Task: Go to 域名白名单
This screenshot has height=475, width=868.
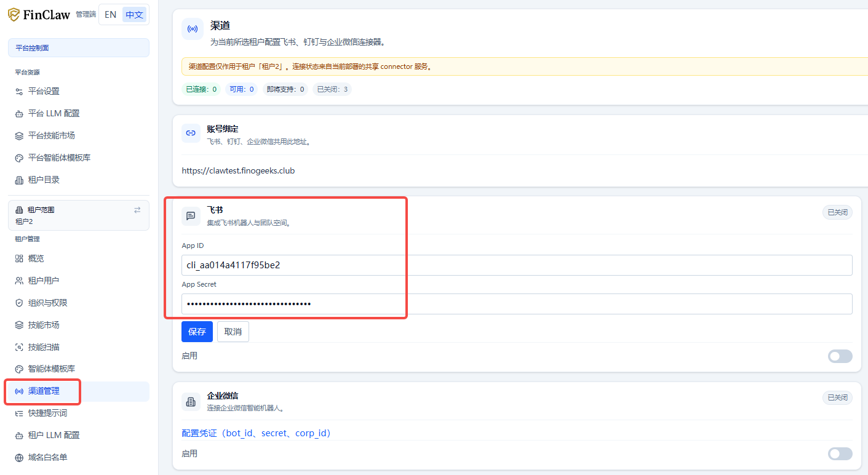Action: pos(79,457)
